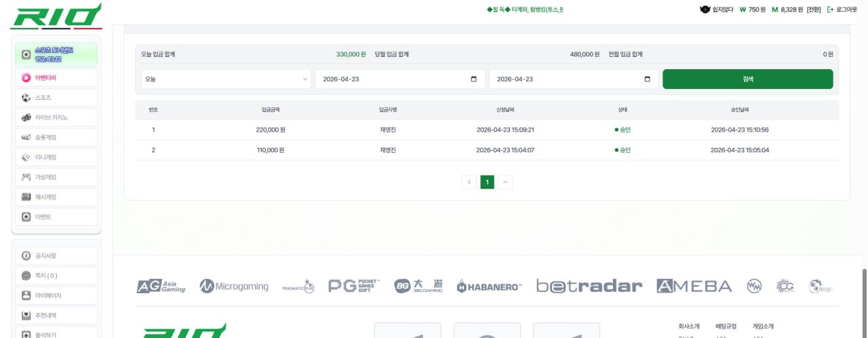Expand the 오늘 period dropdown
Screen dimensions: 868x338
pos(226,79)
